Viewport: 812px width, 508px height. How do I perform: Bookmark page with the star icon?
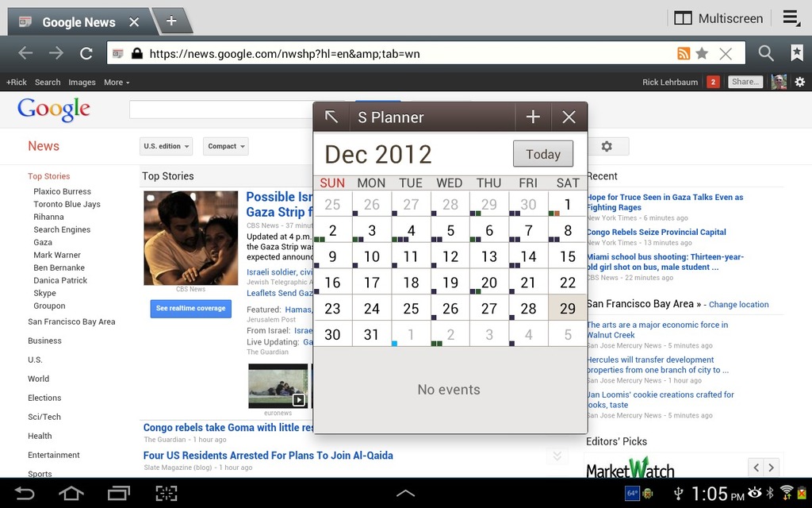pos(703,53)
